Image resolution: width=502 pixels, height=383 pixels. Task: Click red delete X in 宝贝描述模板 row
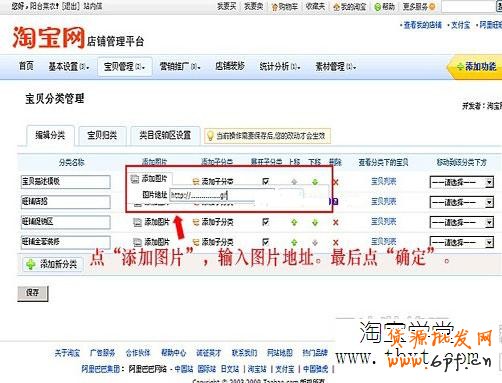[336, 182]
